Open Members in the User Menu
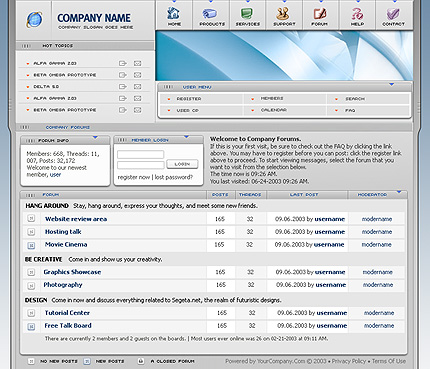Viewport: 430px width, 369px height. [x=272, y=99]
